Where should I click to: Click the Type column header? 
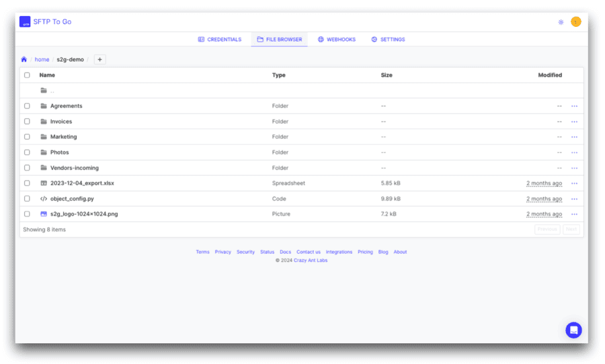click(x=278, y=75)
